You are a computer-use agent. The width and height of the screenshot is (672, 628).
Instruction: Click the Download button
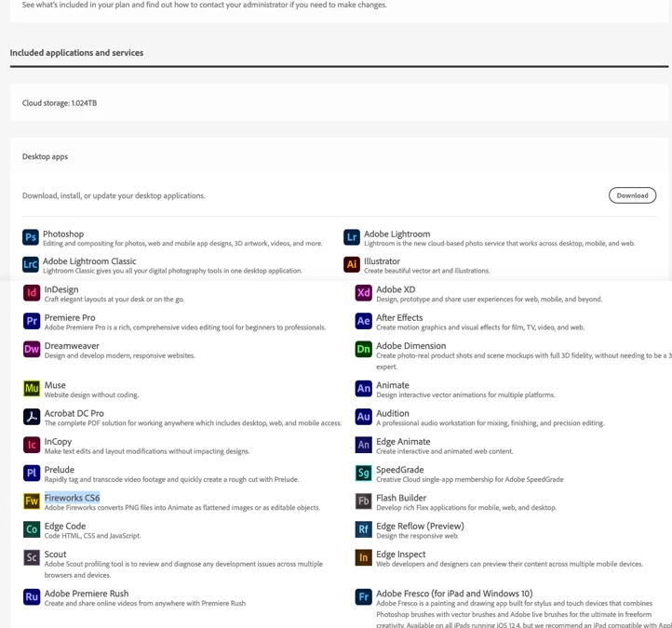[632, 195]
